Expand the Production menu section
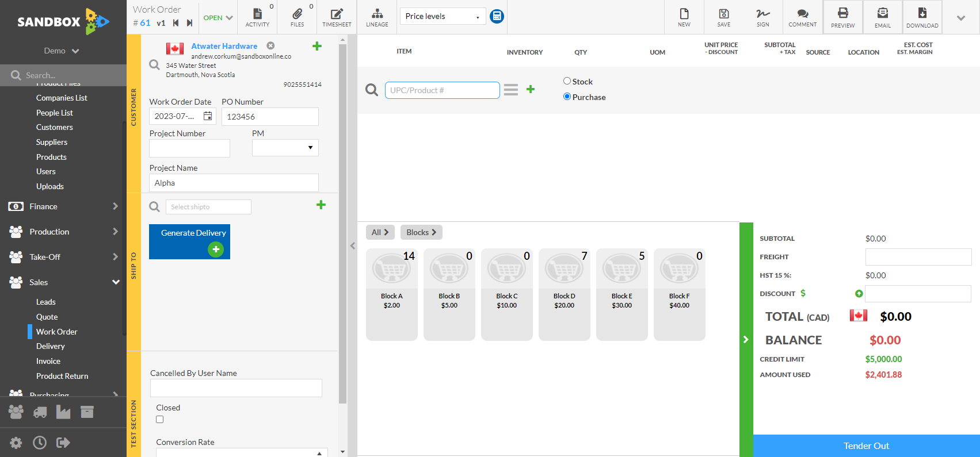This screenshot has width=980, height=457. pos(63,232)
